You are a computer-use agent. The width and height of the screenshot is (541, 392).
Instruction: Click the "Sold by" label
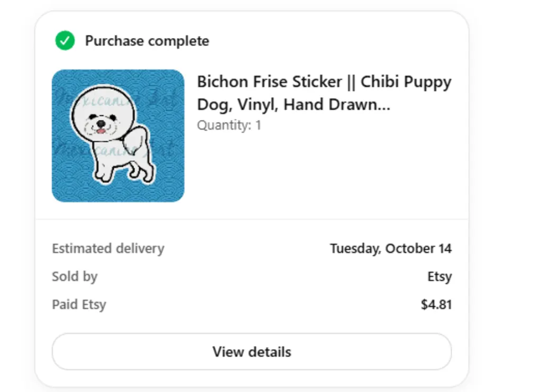[x=75, y=277]
